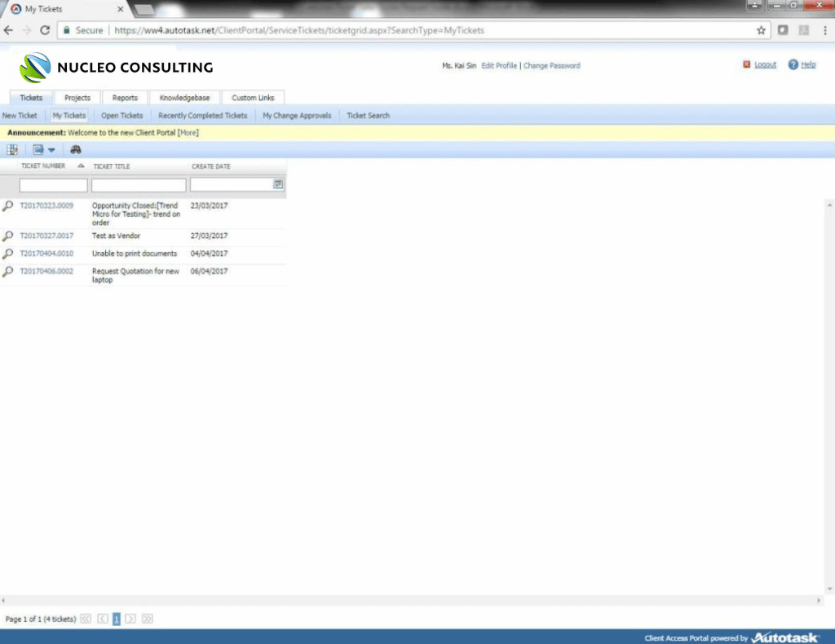835x644 pixels.
Task: Click the binoculars search icon
Action: 76,149
